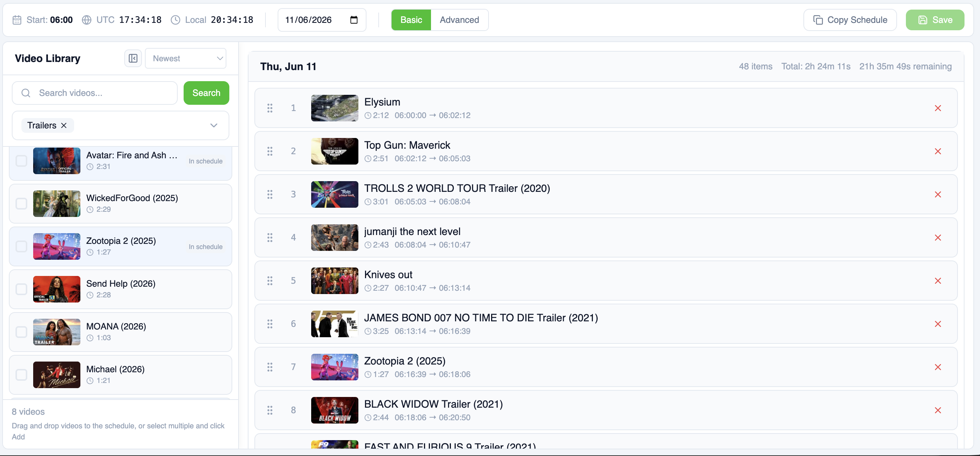
Task: Remove TROLLS 2 WORLD TOUR from schedule
Action: [937, 194]
